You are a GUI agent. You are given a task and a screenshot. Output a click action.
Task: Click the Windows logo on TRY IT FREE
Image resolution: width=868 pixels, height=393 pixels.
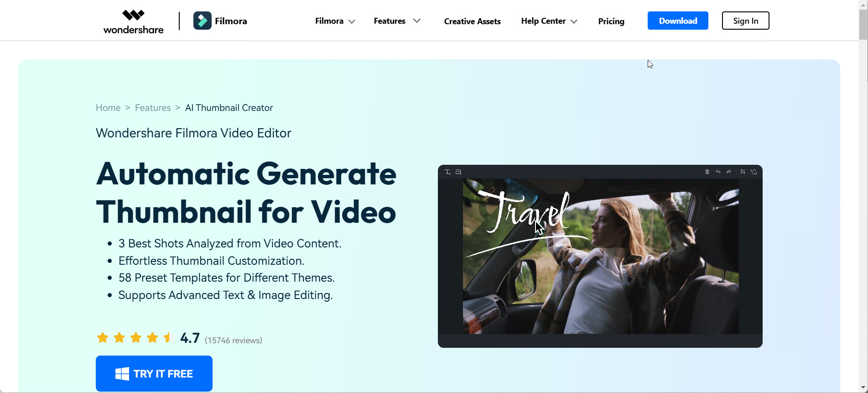click(122, 374)
